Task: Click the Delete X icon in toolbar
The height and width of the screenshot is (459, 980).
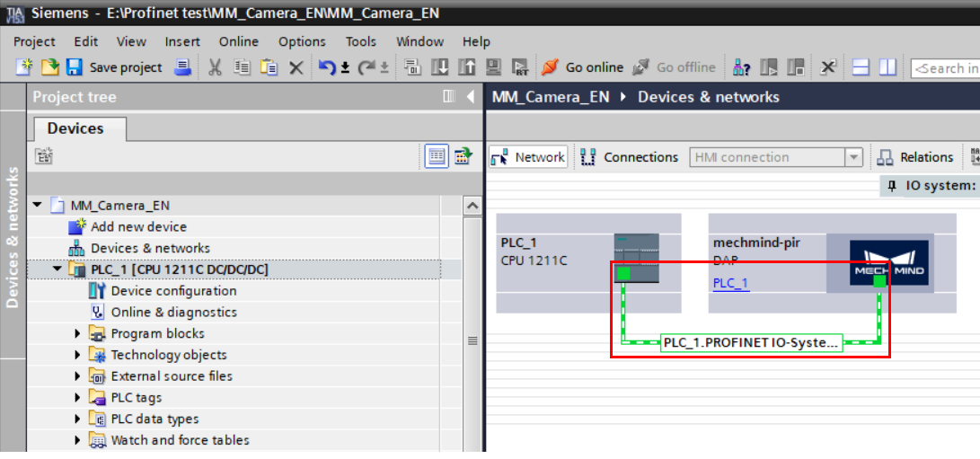Action: pyautogui.click(x=296, y=67)
